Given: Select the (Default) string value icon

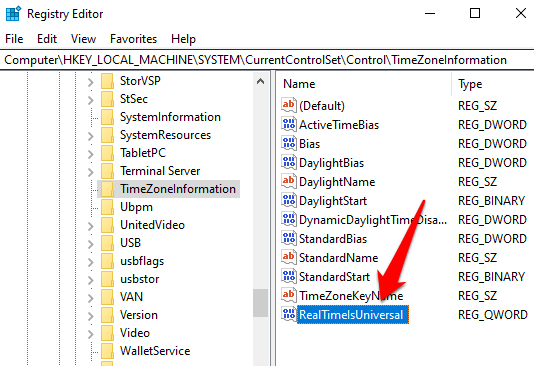Looking at the screenshot, I should [289, 106].
